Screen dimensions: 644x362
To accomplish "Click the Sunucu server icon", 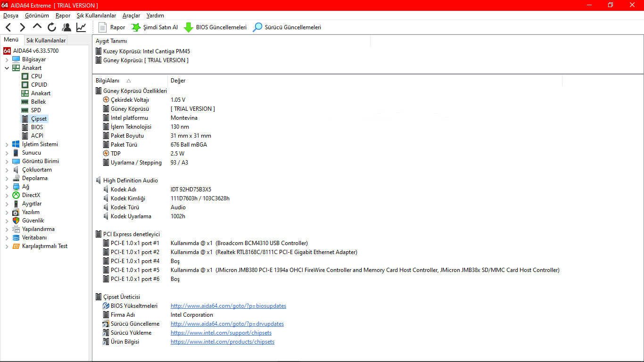I will (x=16, y=153).
